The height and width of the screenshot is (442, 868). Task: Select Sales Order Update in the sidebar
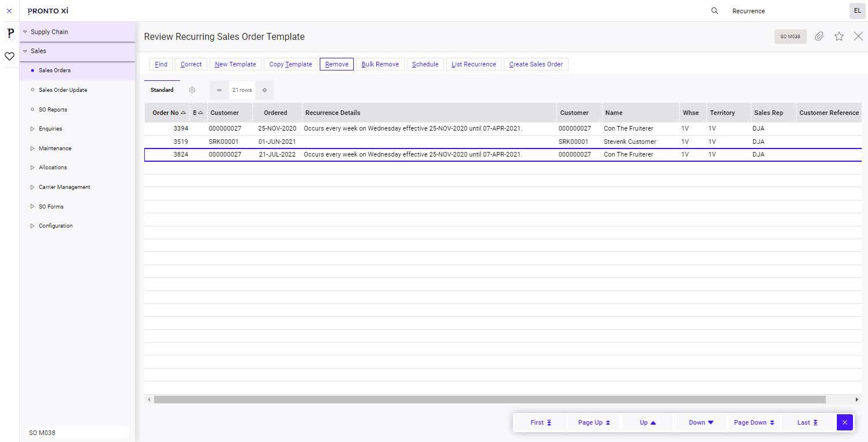click(62, 90)
